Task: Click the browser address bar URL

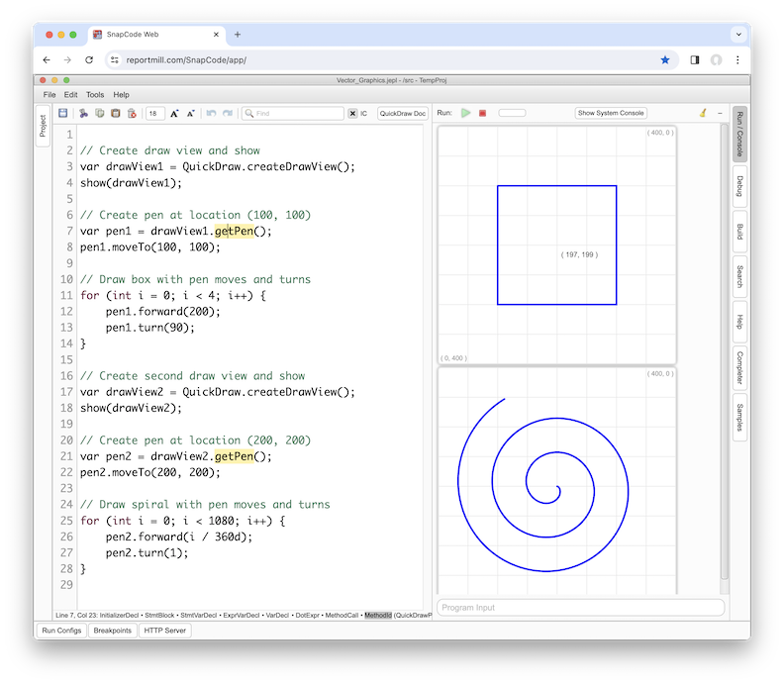Action: click(x=186, y=60)
